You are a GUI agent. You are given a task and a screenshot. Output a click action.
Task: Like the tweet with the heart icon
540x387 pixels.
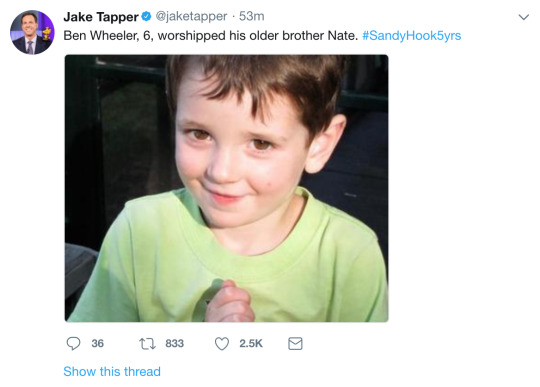222,344
